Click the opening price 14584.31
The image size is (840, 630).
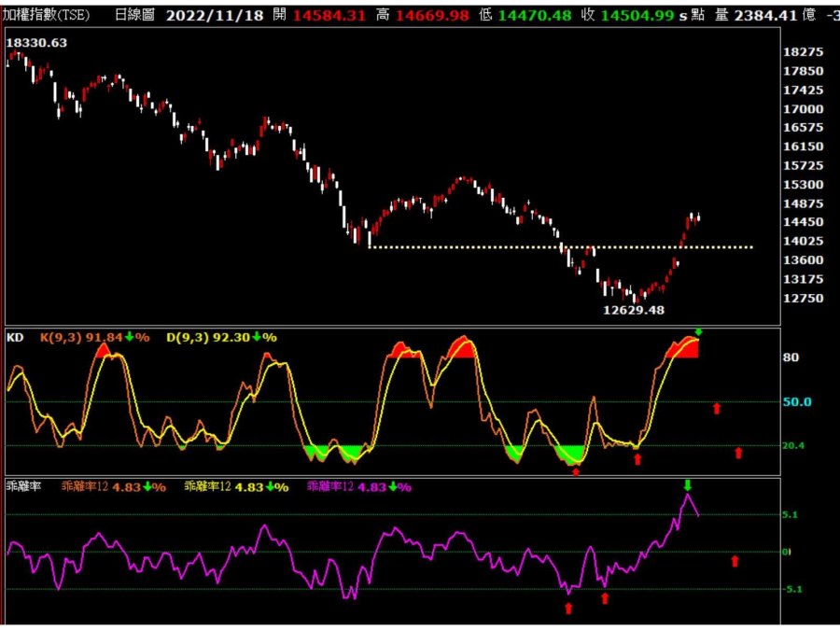click(x=329, y=15)
